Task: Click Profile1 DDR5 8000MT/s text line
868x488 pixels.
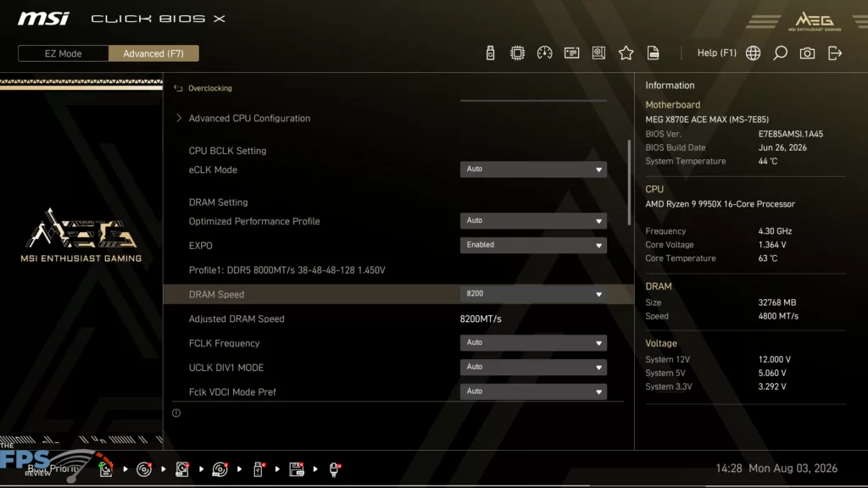Action: tap(287, 270)
